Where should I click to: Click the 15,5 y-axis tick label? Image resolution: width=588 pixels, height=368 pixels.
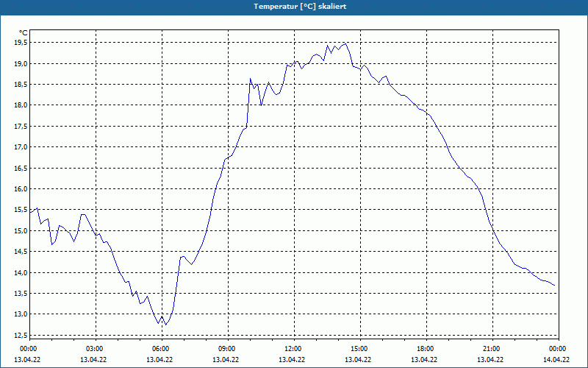point(21,210)
